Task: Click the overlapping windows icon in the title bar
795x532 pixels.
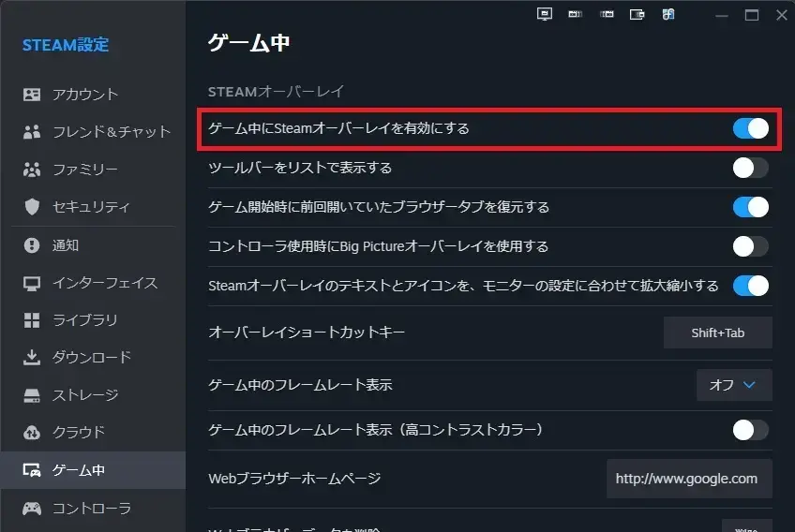Action: (637, 14)
